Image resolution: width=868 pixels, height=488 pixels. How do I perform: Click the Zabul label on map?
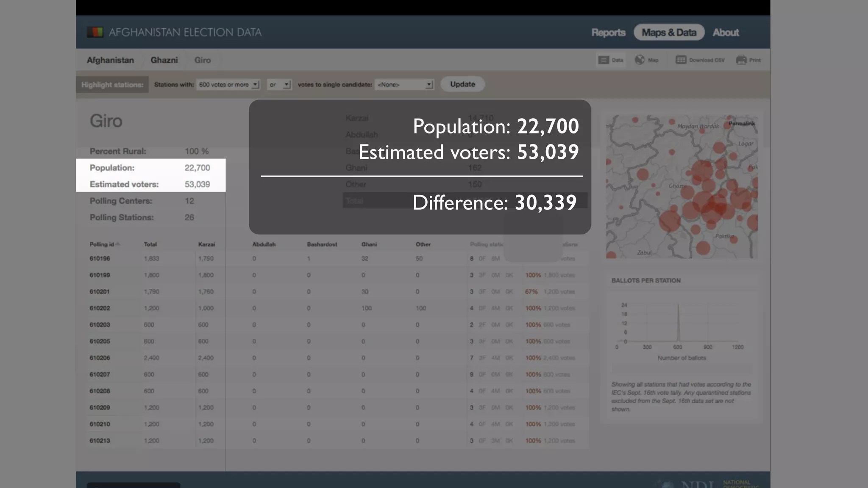[x=644, y=252]
